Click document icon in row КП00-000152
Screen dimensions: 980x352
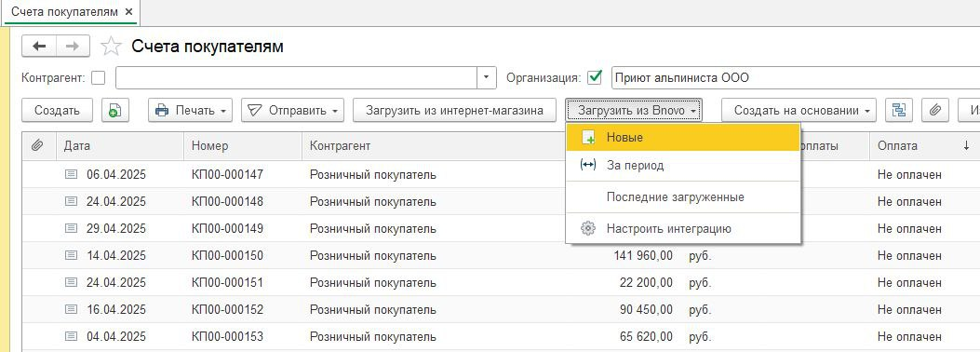pos(72,309)
